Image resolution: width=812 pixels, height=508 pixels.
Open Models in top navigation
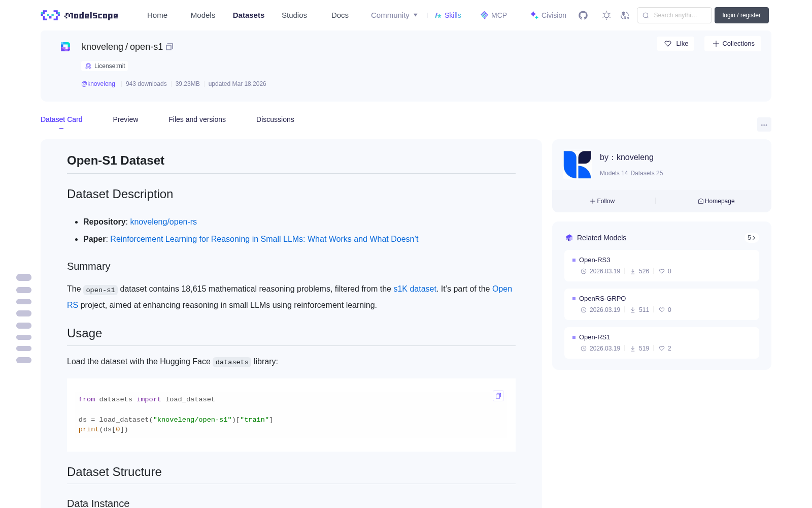(203, 15)
